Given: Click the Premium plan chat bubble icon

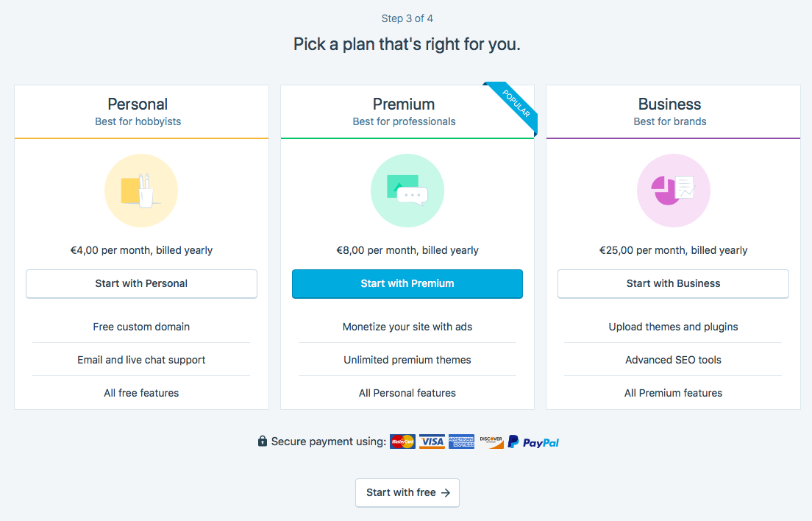Looking at the screenshot, I should 407,191.
